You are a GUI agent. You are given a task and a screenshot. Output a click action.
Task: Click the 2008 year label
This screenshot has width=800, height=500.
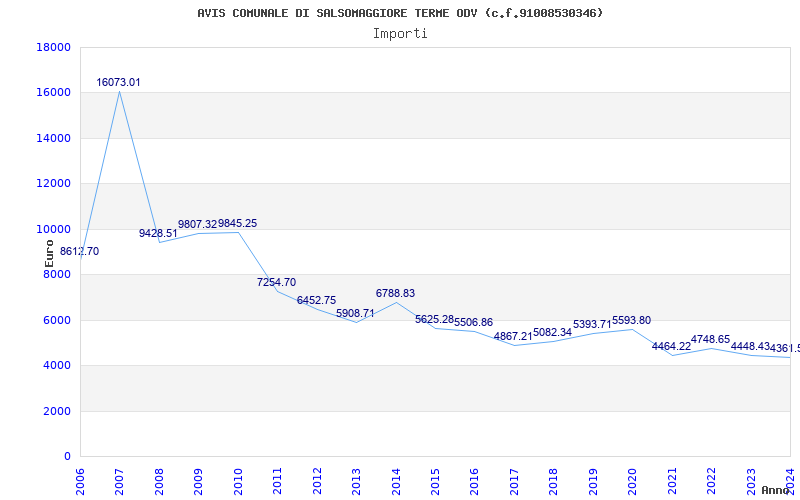click(159, 481)
